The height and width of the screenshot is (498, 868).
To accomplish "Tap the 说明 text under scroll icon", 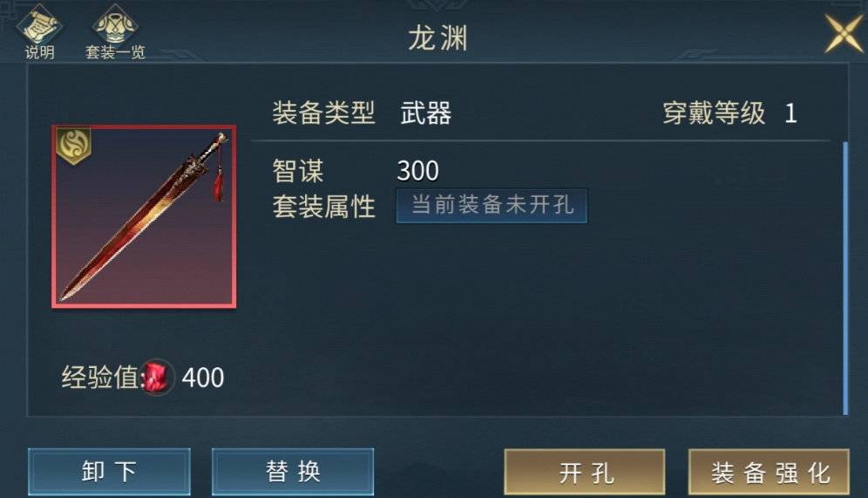I will click(x=39, y=52).
